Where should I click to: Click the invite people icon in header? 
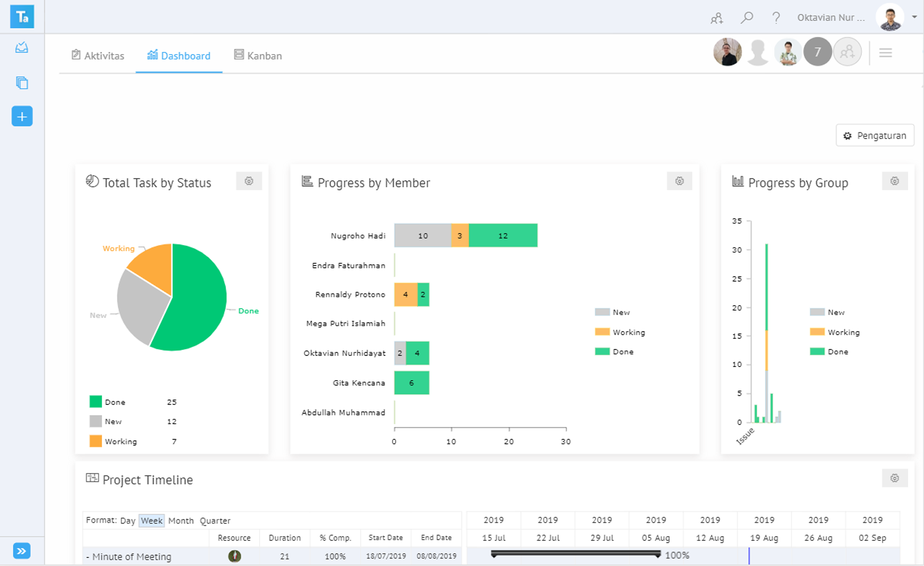pos(717,19)
